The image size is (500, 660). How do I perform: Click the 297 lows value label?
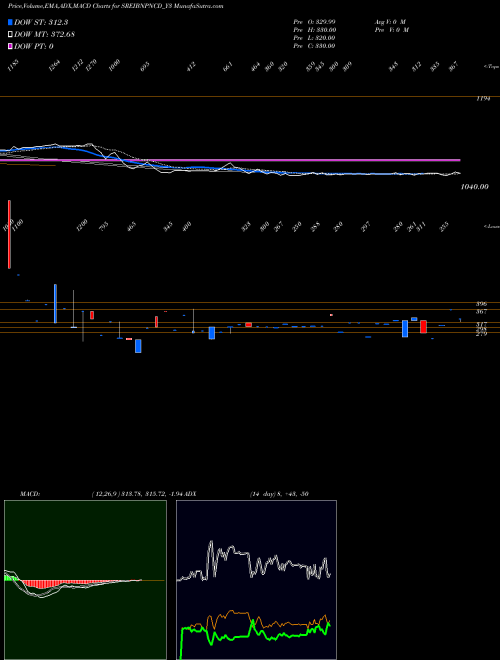click(365, 226)
